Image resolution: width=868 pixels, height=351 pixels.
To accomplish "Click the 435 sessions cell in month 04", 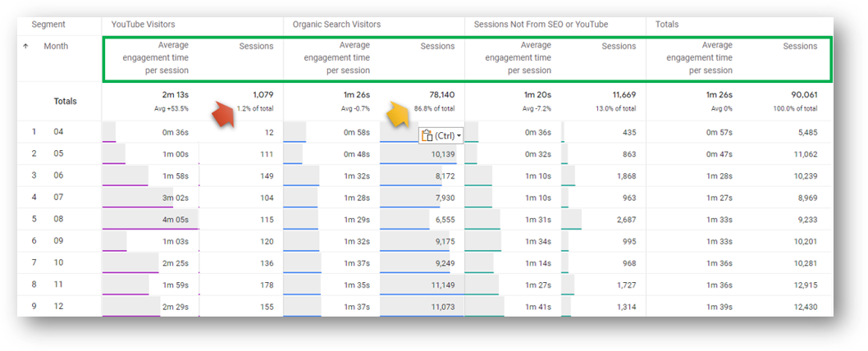I will (x=629, y=133).
